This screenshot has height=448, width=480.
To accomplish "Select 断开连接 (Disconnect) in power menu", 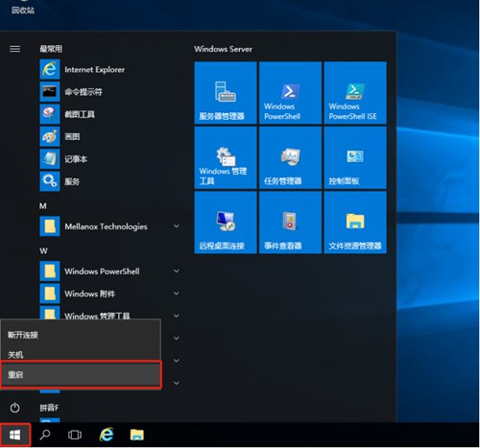I will click(x=81, y=335).
